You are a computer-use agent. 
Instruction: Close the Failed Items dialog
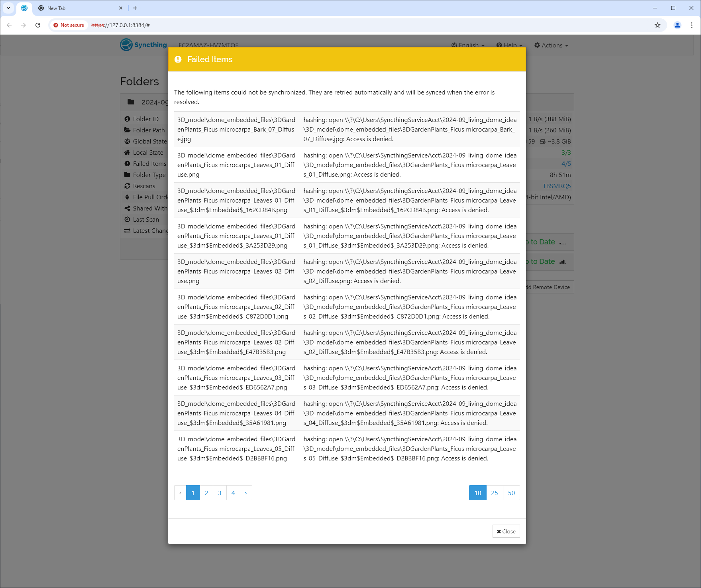pyautogui.click(x=506, y=531)
